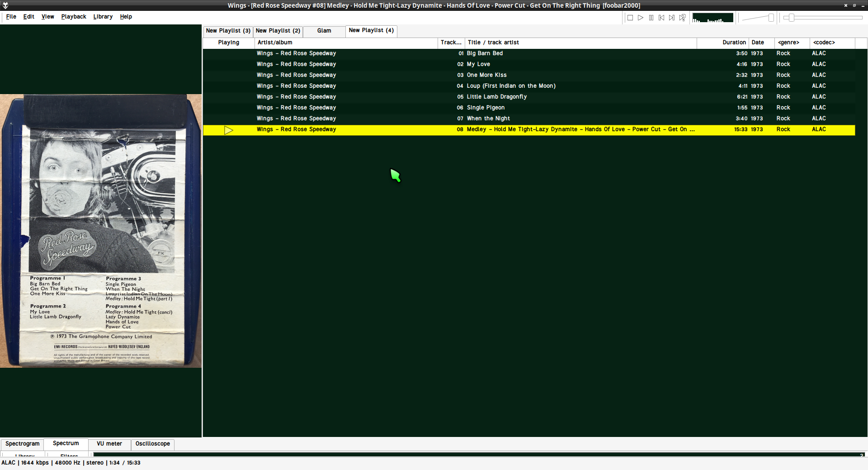Sort by Artist/album column header
This screenshot has height=470, width=868.
(x=346, y=43)
